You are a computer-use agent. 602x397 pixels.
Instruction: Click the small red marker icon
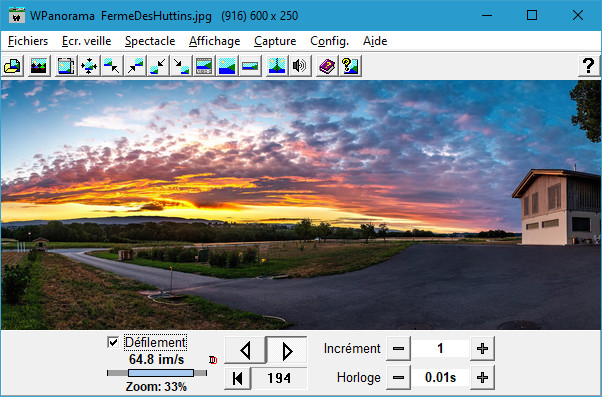pos(213,360)
